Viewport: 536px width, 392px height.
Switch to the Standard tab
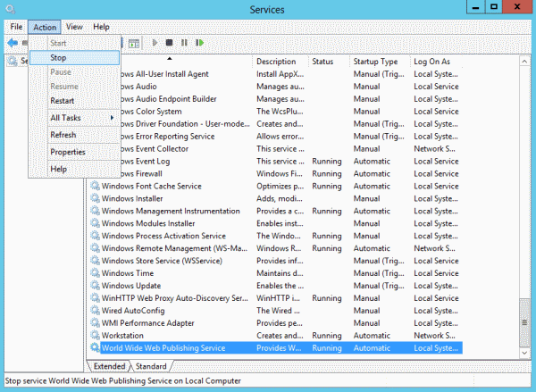pos(151,366)
